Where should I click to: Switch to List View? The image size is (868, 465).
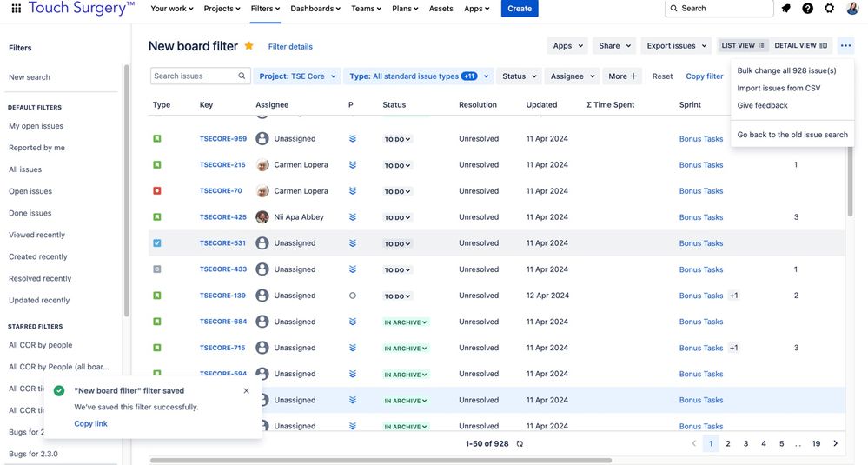pos(743,46)
